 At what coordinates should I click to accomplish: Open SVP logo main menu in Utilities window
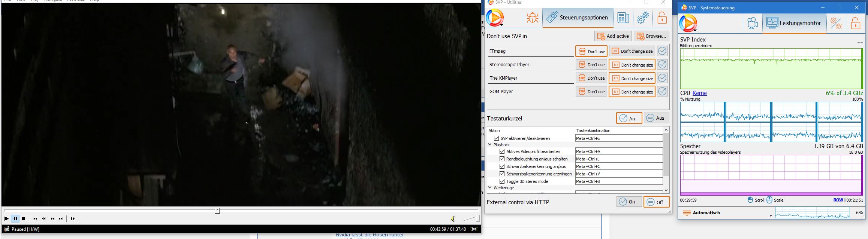[495, 18]
